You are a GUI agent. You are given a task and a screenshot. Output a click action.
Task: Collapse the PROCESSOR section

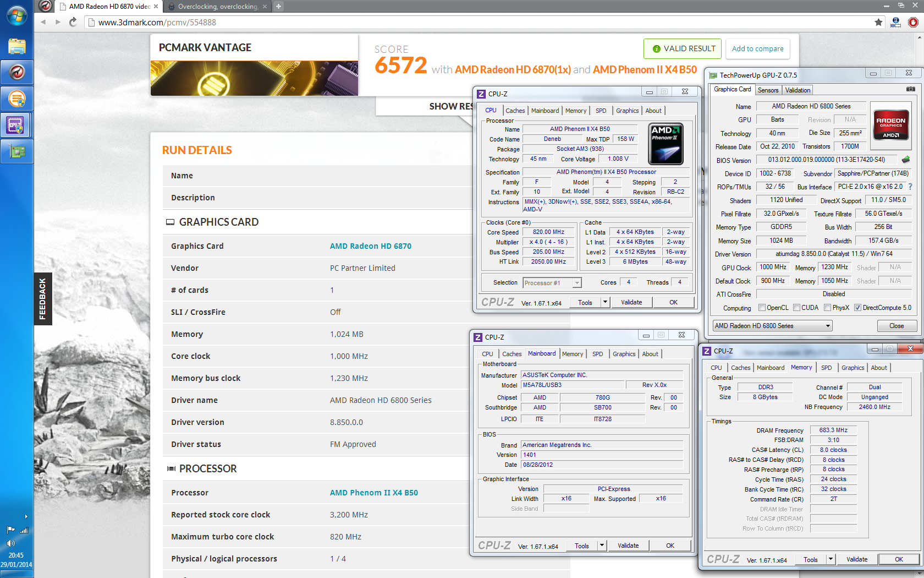(x=171, y=468)
